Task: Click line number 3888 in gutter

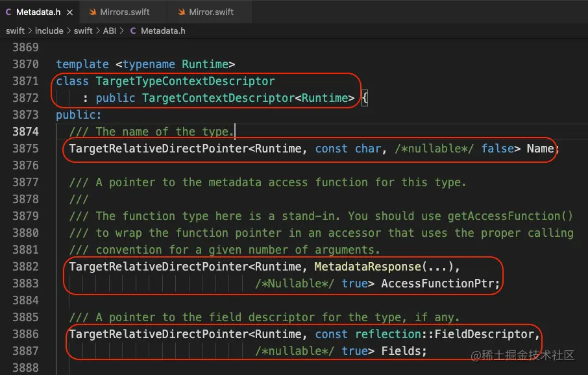Action: pyautogui.click(x=25, y=367)
